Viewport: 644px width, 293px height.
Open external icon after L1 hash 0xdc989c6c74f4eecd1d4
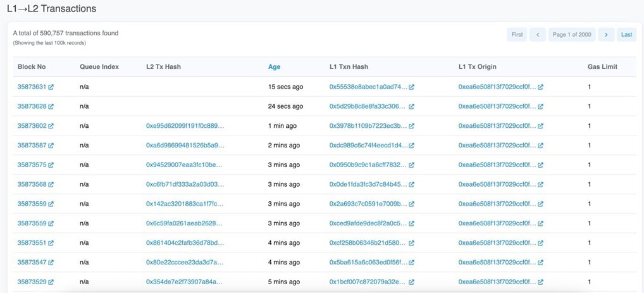pos(412,146)
